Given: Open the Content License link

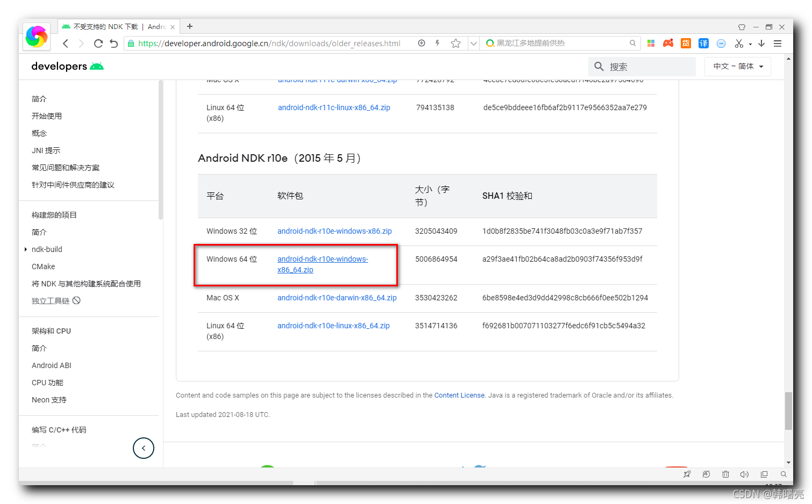Looking at the screenshot, I should click(x=459, y=395).
